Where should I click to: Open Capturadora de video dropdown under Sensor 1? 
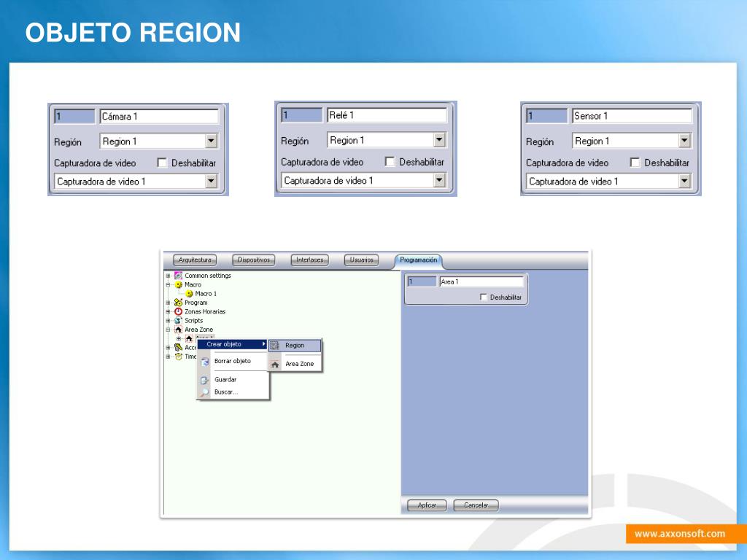click(x=684, y=181)
